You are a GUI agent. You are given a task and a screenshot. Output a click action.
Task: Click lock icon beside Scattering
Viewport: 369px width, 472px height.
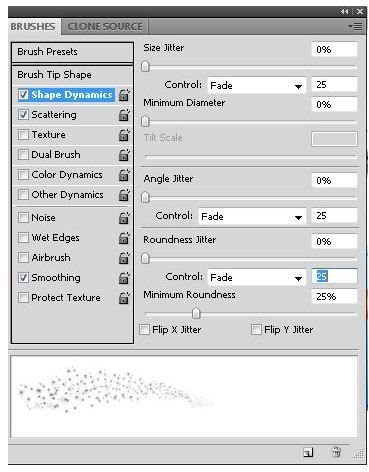tap(124, 115)
